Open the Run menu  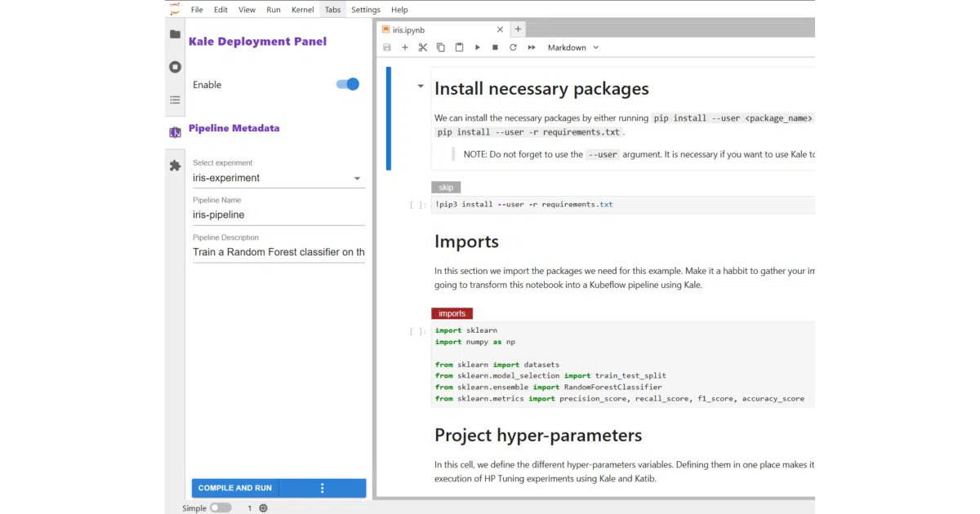click(x=274, y=10)
